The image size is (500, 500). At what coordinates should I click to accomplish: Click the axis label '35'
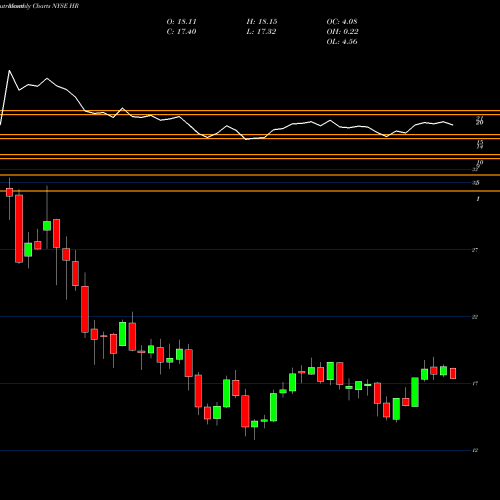[476, 183]
